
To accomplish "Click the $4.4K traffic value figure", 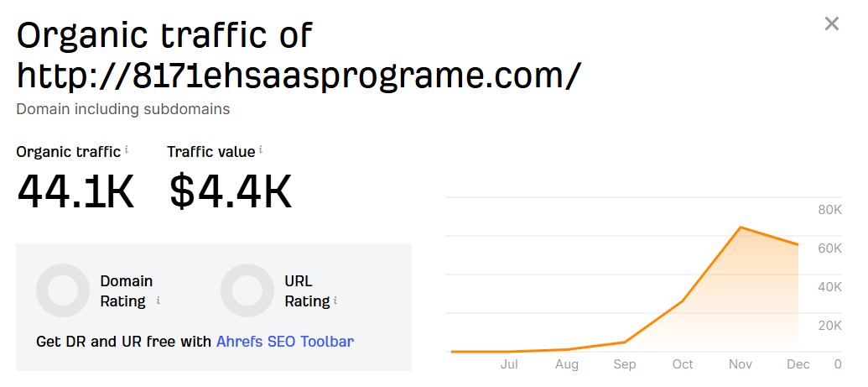I will coord(231,191).
